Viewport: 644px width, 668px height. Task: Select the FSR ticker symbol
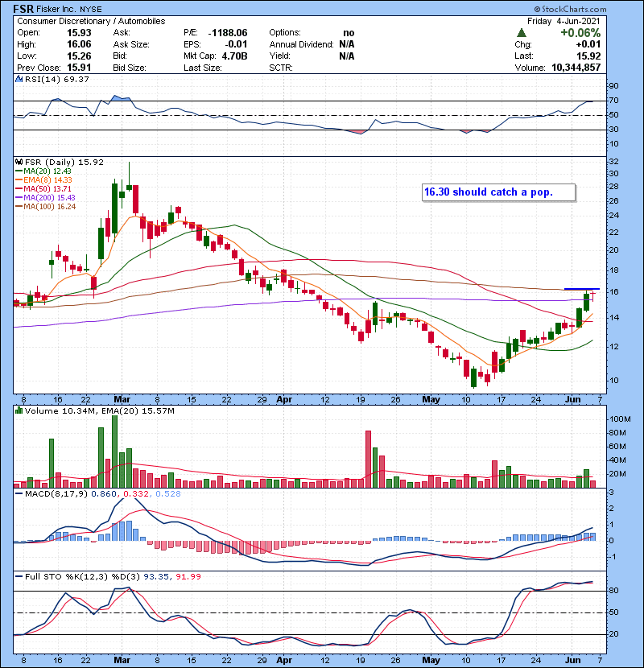[x=23, y=9]
